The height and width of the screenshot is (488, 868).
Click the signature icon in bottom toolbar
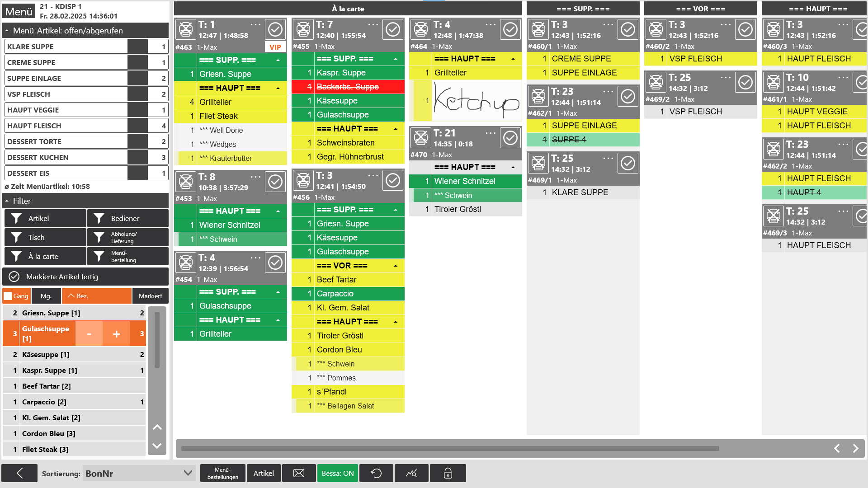tap(411, 473)
